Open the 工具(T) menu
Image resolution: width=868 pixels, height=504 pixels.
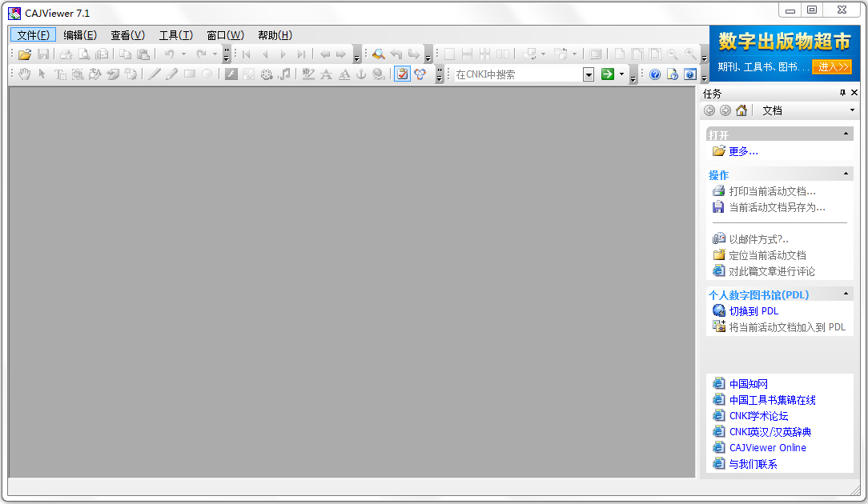pos(176,34)
